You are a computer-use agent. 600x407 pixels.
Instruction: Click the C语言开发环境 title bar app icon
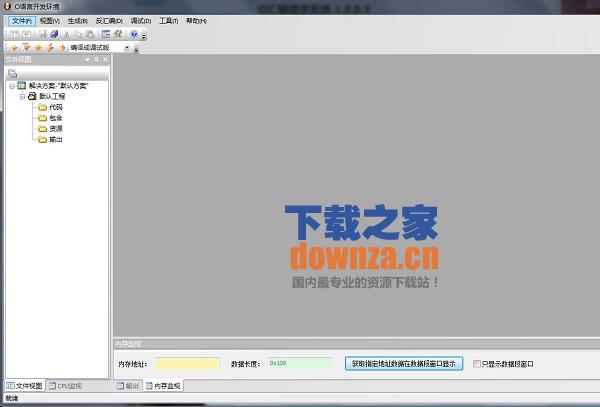(x=7, y=6)
